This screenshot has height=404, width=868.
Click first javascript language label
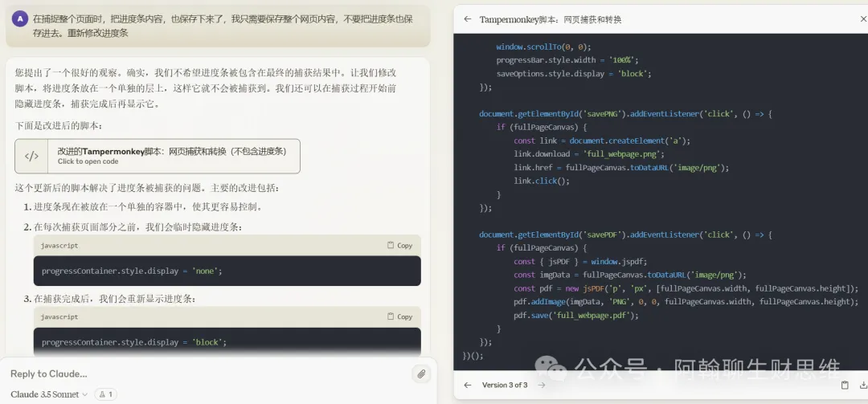[59, 245]
